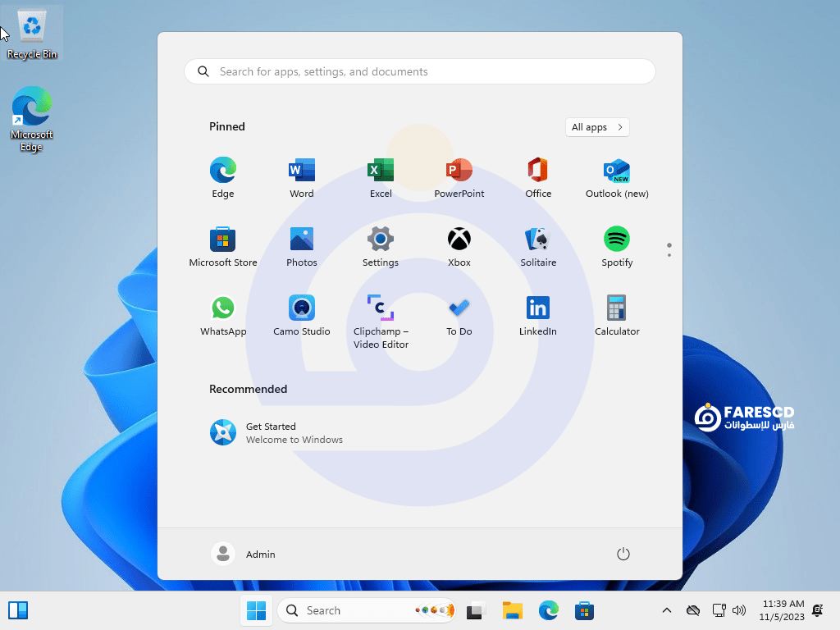Click the Recommended section heading

(248, 389)
